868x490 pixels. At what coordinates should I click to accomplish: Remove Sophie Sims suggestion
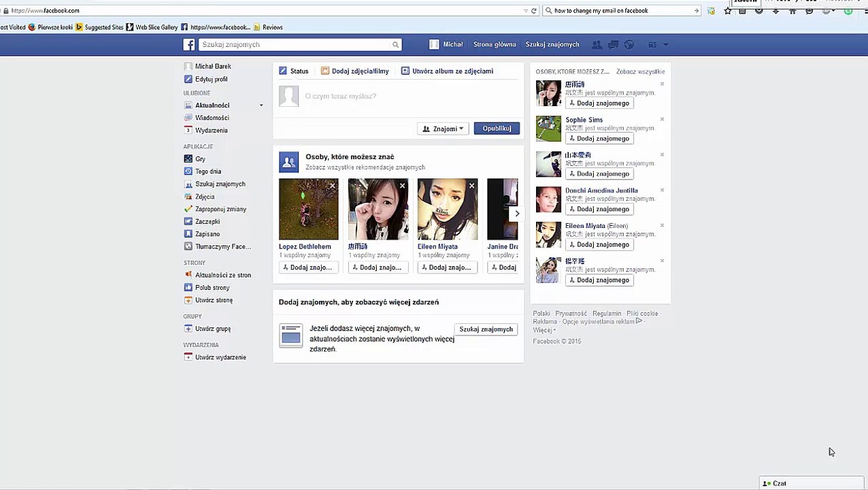662,120
